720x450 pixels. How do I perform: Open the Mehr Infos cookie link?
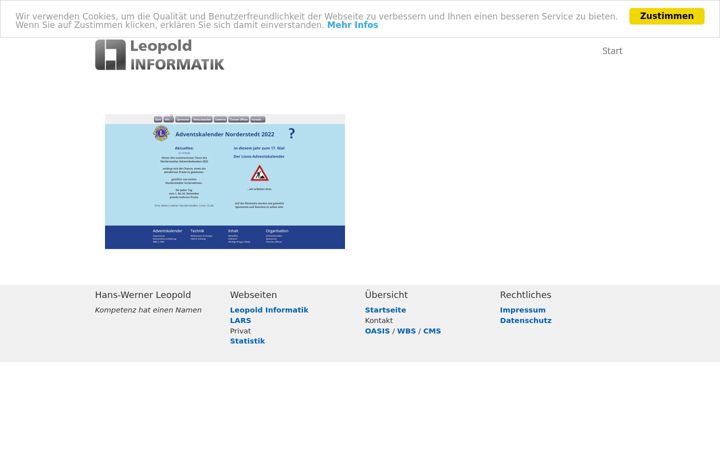[x=352, y=25]
